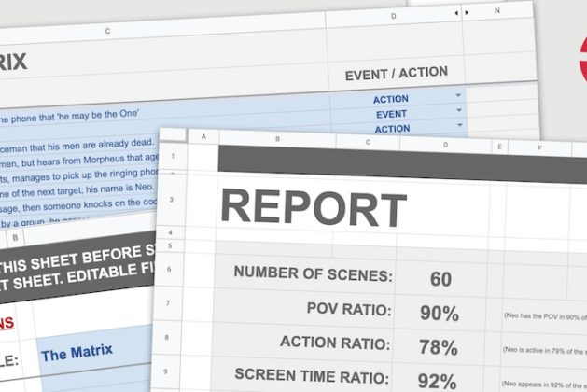Click the ACTION RATIO: label
The height and width of the screenshot is (392, 587).
(335, 343)
